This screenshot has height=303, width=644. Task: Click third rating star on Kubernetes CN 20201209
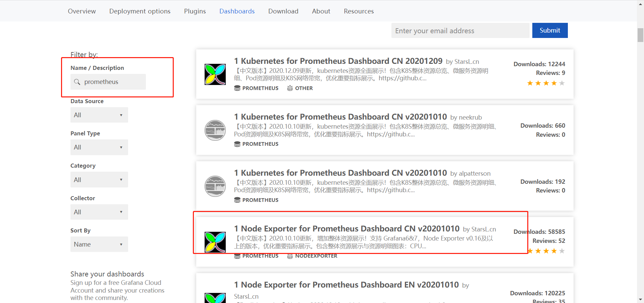click(546, 83)
